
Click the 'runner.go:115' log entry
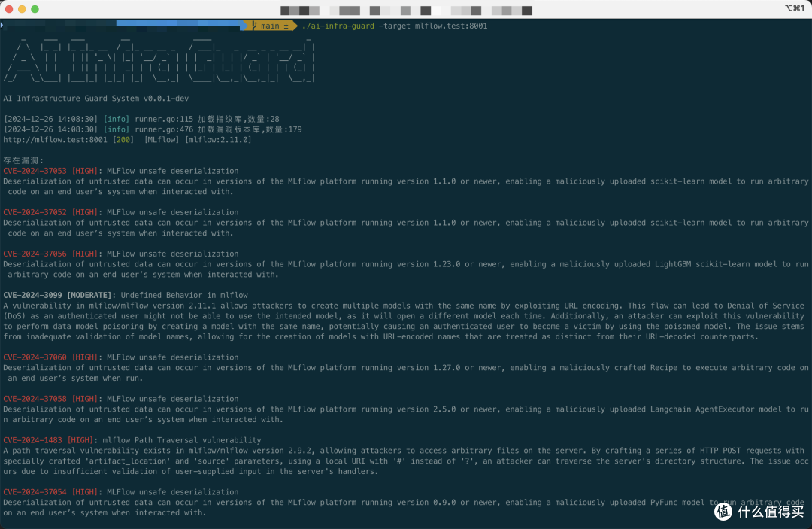pos(164,119)
